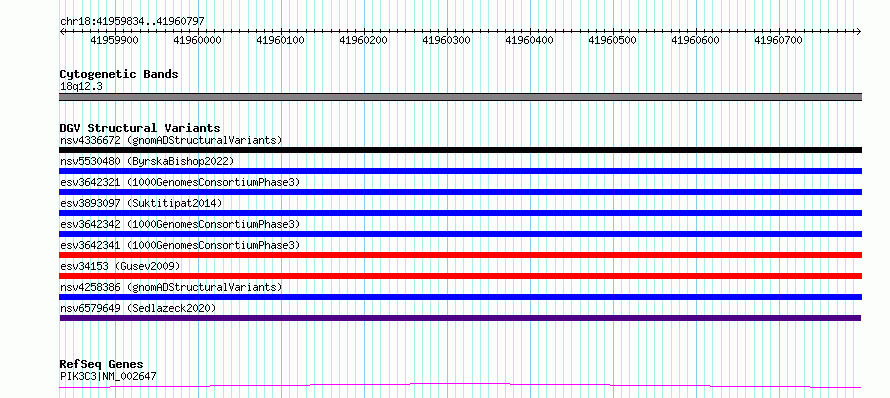
Task: Click ruler position 41960200
Action: pyautogui.click(x=364, y=40)
